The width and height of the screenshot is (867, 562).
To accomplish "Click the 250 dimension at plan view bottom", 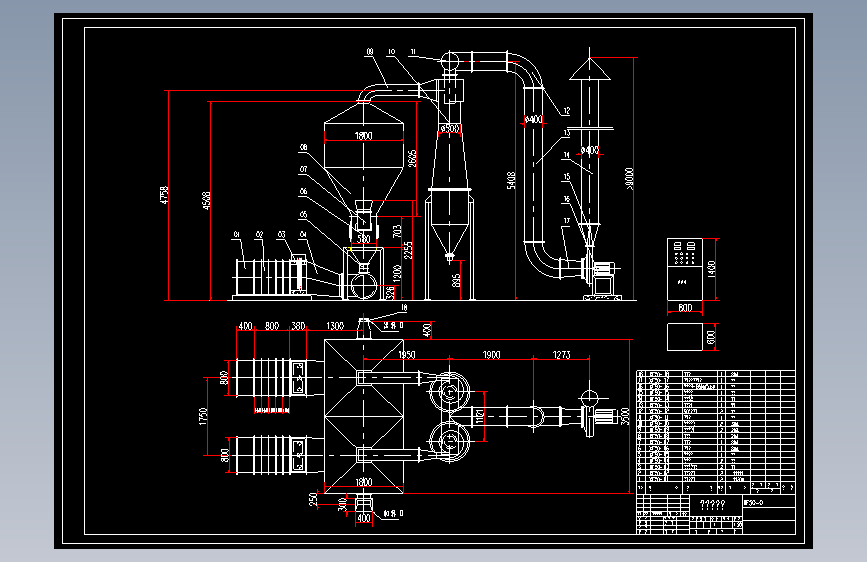I will coord(312,499).
